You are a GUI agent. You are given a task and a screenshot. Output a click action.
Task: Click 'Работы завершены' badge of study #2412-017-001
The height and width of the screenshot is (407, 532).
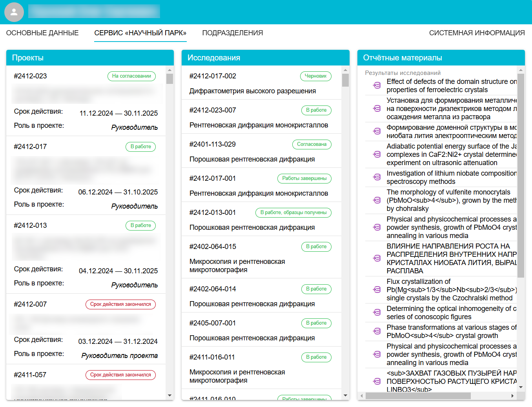[x=304, y=178]
